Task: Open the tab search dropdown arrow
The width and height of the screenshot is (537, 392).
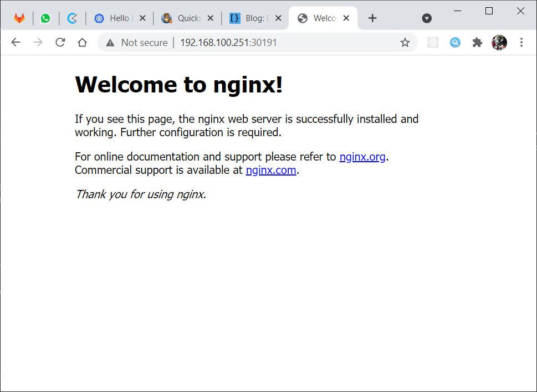Action: click(x=427, y=18)
